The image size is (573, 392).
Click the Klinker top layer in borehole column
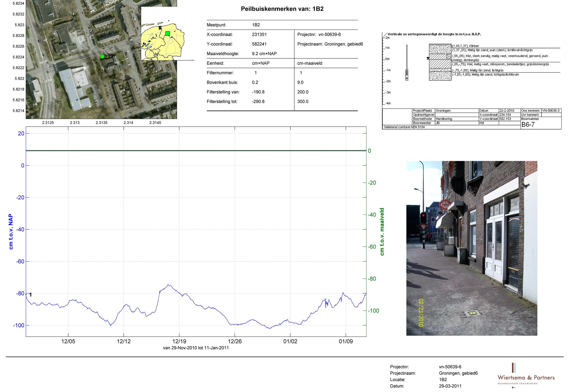click(440, 45)
